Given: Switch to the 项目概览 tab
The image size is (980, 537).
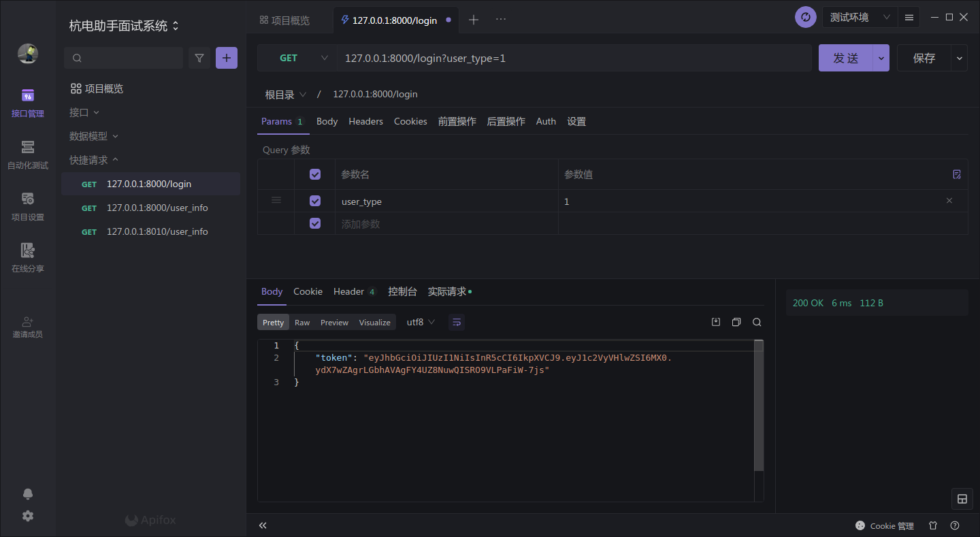Looking at the screenshot, I should click(x=284, y=20).
